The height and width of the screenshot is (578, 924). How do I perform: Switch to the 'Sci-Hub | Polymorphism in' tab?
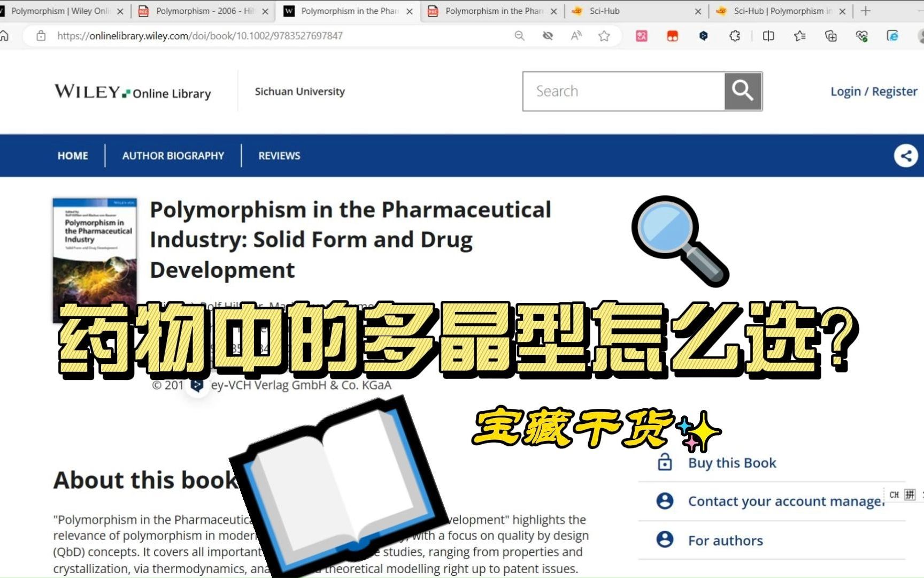781,11
